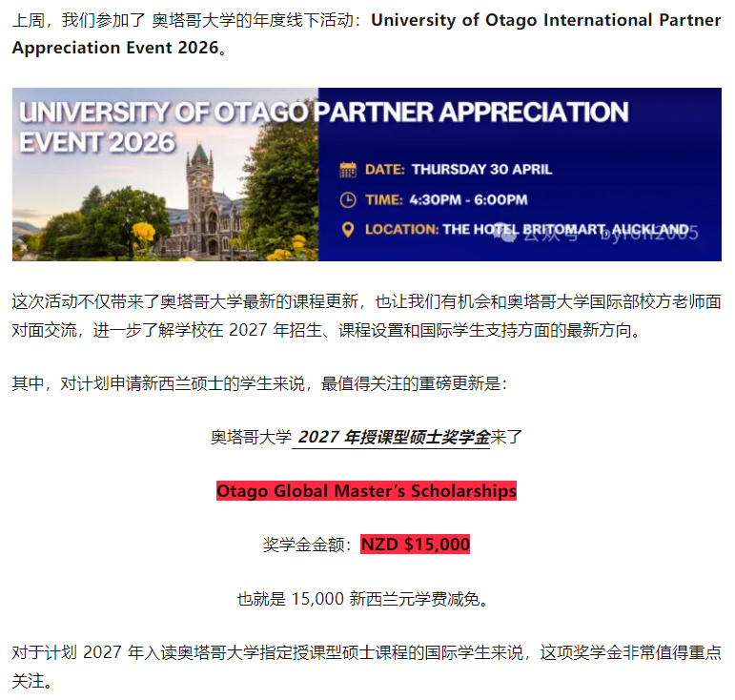
Task: Click highlighted amount 'NZD $15,000'
Action: click(x=416, y=545)
